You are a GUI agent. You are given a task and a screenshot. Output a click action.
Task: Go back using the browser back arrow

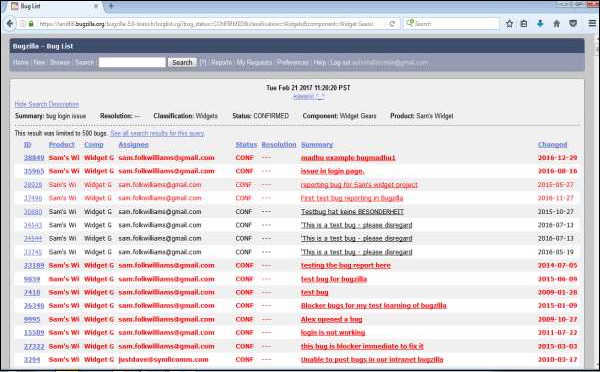(x=10, y=24)
